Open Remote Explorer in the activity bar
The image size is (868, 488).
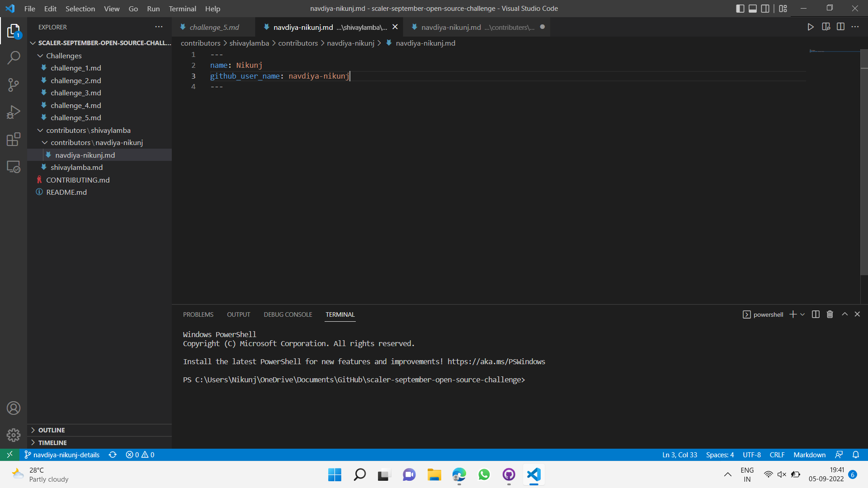pyautogui.click(x=13, y=167)
